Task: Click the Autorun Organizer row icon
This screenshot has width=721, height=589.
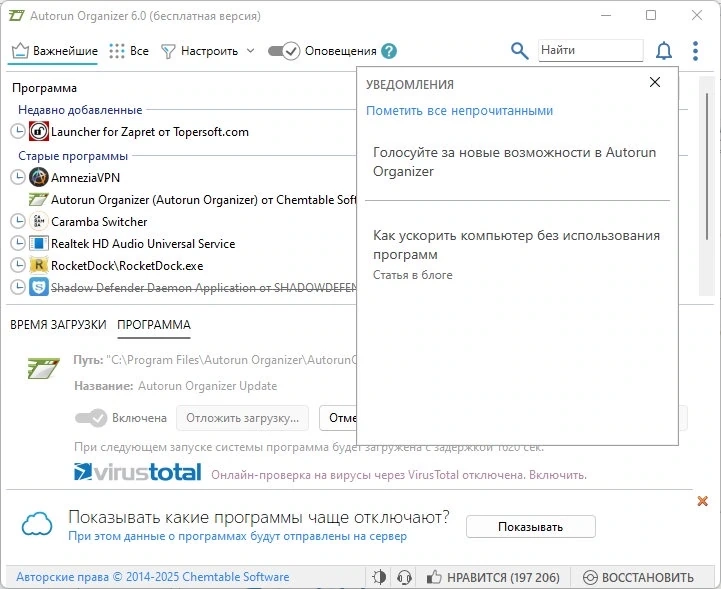Action: point(39,199)
